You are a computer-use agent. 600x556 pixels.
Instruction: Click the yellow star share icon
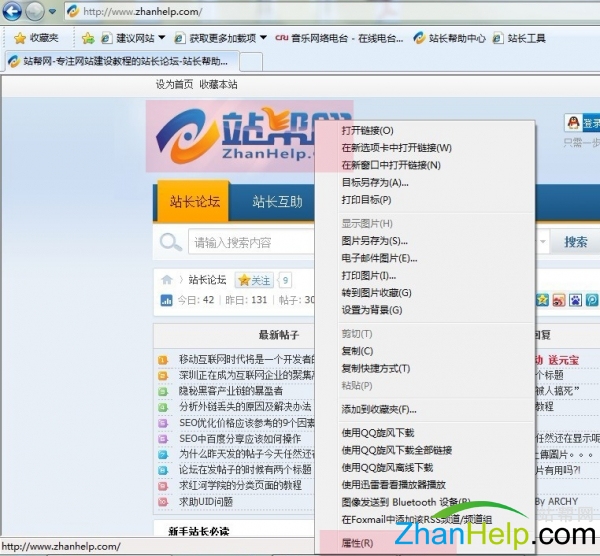point(542,300)
